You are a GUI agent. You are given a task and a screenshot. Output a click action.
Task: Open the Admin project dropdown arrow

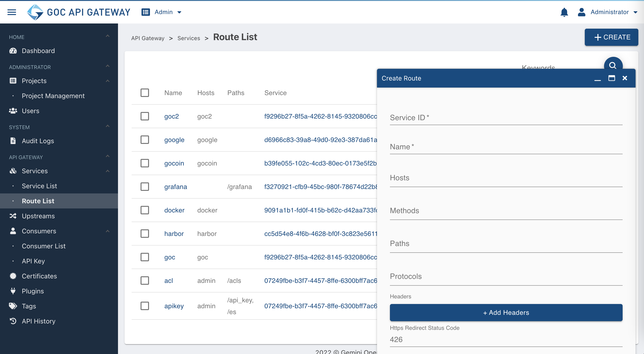[x=179, y=12]
